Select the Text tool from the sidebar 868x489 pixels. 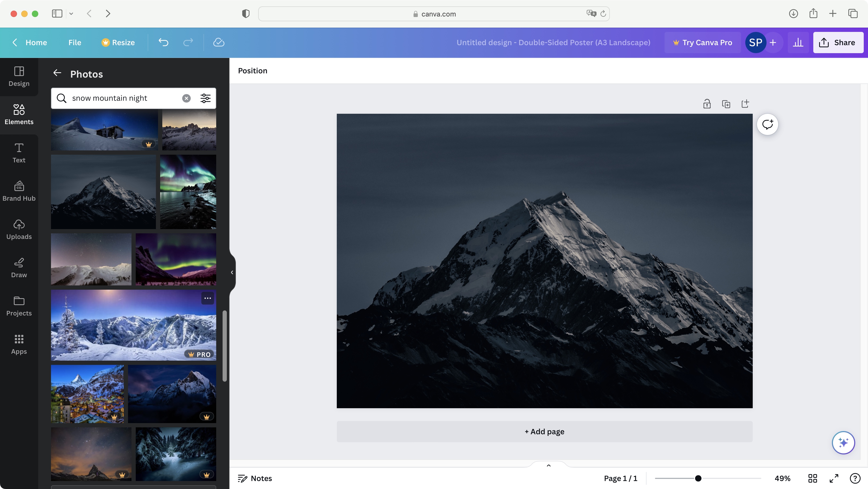pos(19,153)
